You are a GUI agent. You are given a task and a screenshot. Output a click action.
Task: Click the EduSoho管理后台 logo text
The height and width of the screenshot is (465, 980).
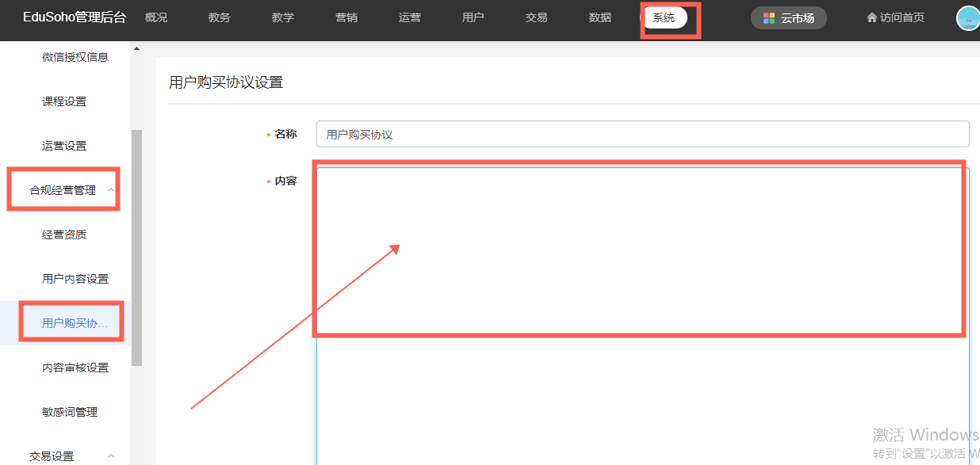click(x=75, y=17)
